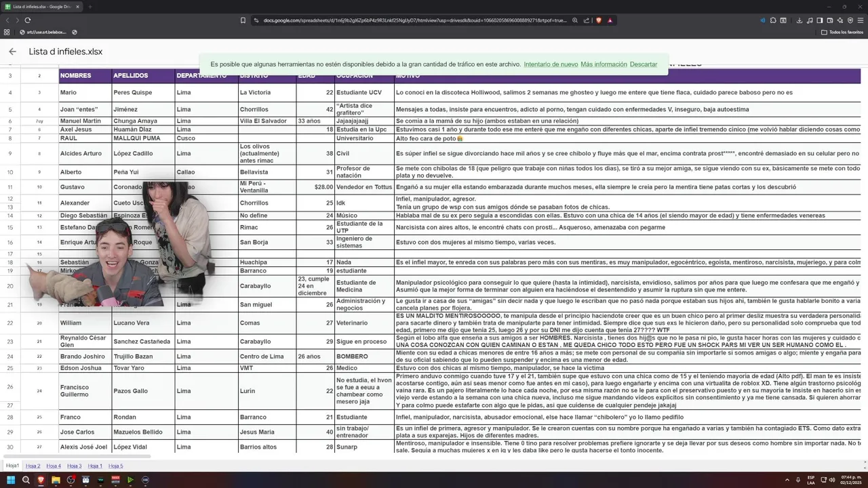Select the Veterinario occupation cell
This screenshot has width=868, height=488.
(x=364, y=323)
